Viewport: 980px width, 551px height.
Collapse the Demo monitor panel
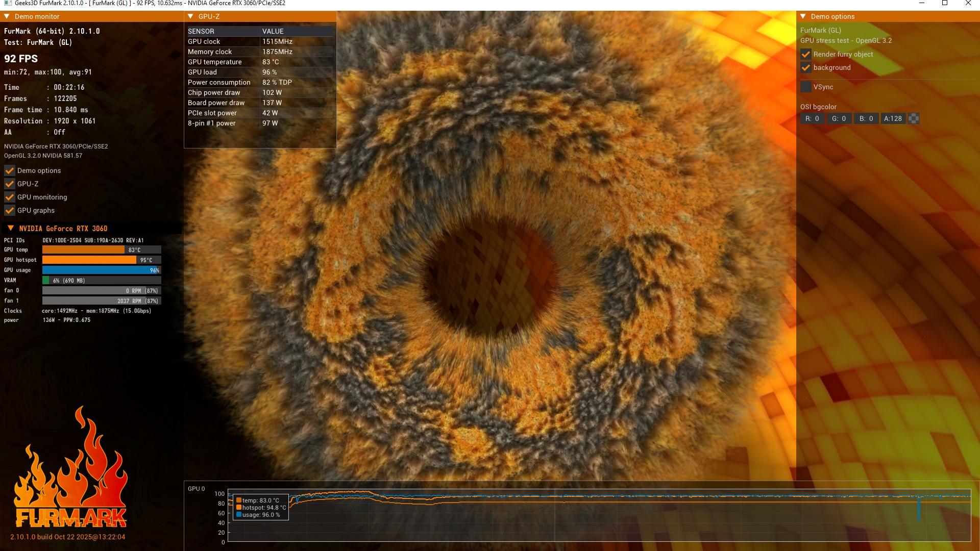(x=7, y=16)
